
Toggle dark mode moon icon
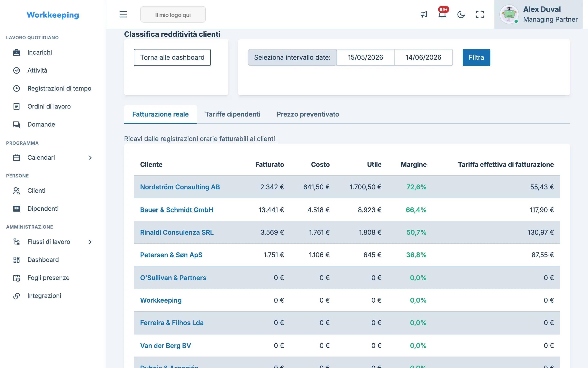coord(461,14)
